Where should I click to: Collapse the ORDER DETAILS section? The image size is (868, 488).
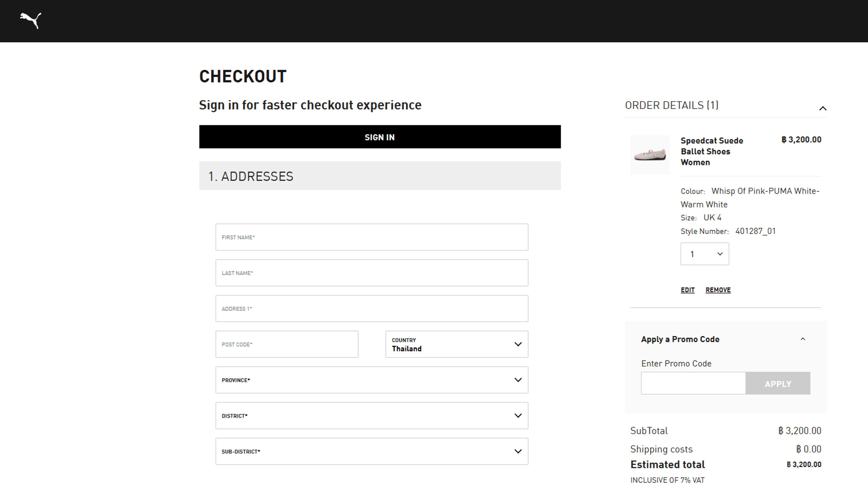[x=823, y=108]
